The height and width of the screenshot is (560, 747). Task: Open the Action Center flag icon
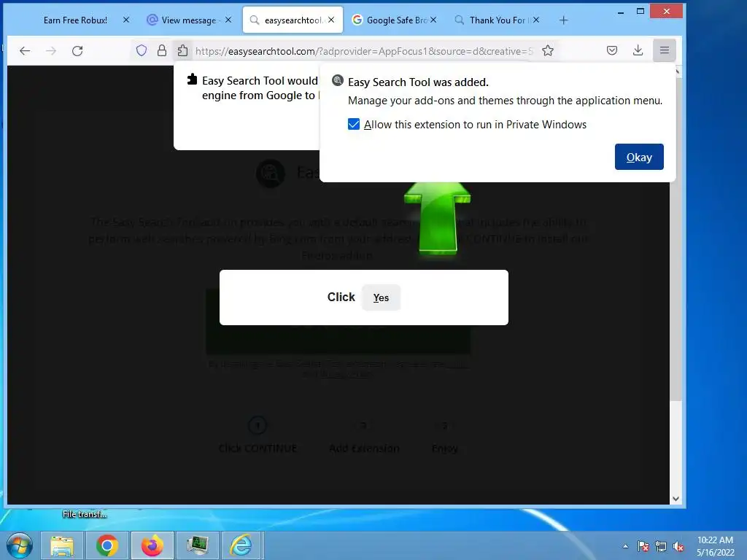coord(643,546)
